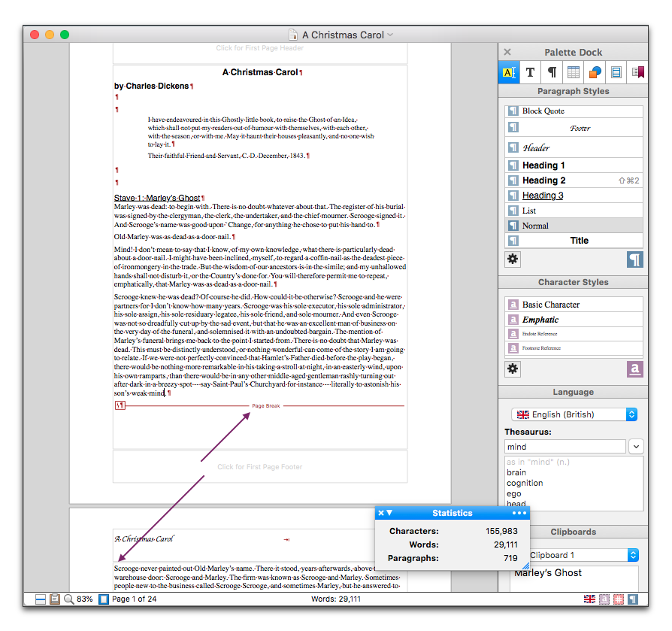Viewport: 672px width, 631px height.
Task: Click the 'A Christmas Carol' document title text
Action: tap(260, 72)
